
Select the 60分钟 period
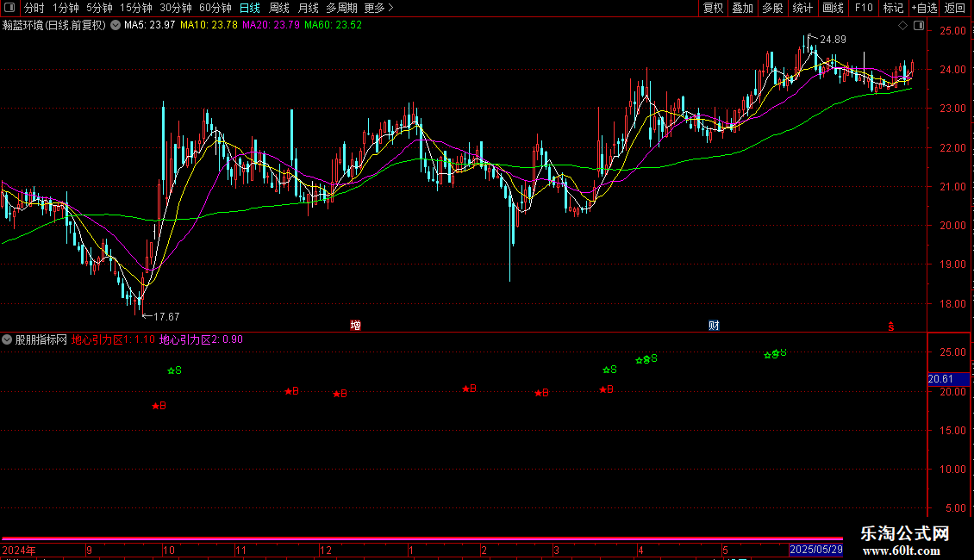[215, 8]
